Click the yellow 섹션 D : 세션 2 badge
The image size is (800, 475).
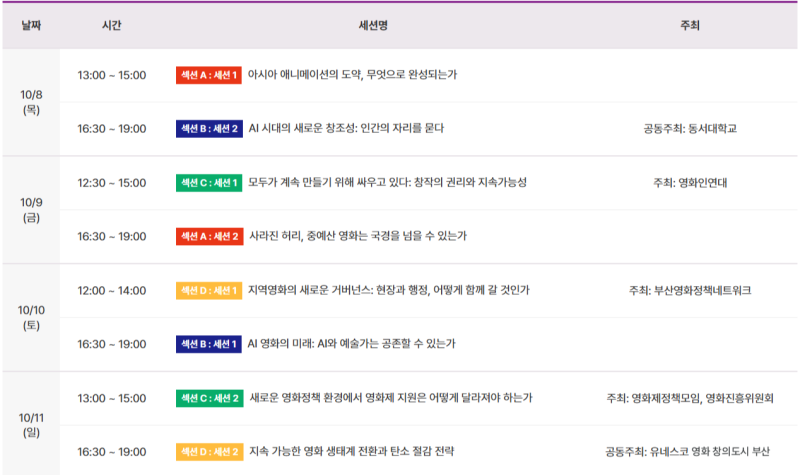coord(210,452)
